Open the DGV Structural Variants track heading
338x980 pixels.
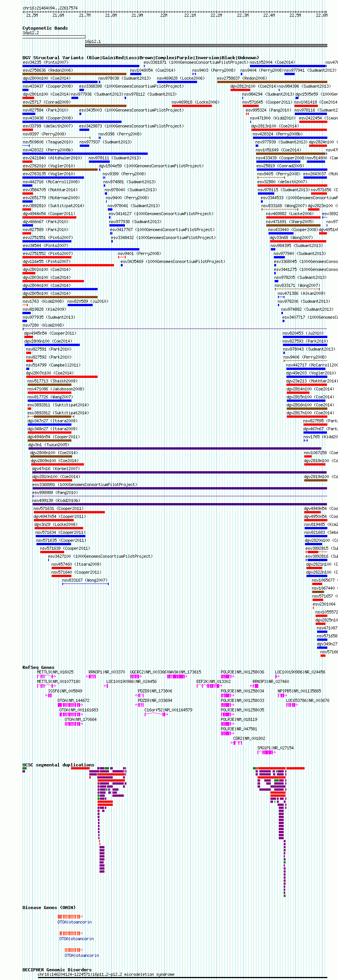tap(141, 58)
